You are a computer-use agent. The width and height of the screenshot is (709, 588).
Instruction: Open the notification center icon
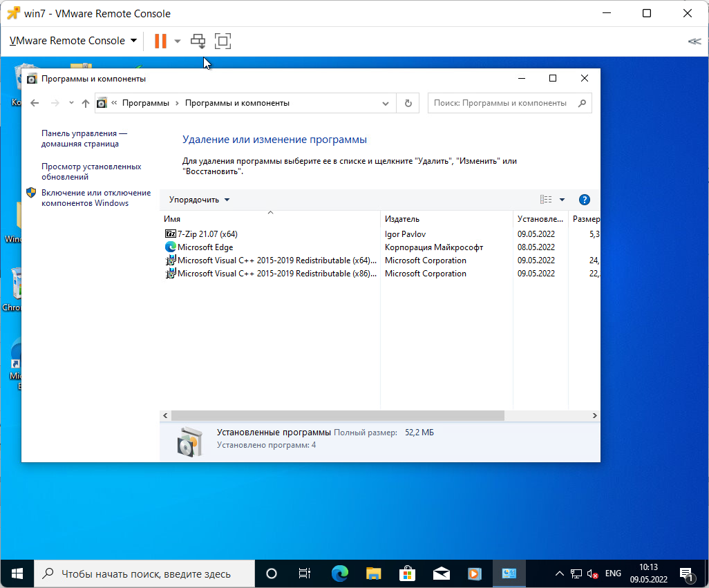(687, 574)
